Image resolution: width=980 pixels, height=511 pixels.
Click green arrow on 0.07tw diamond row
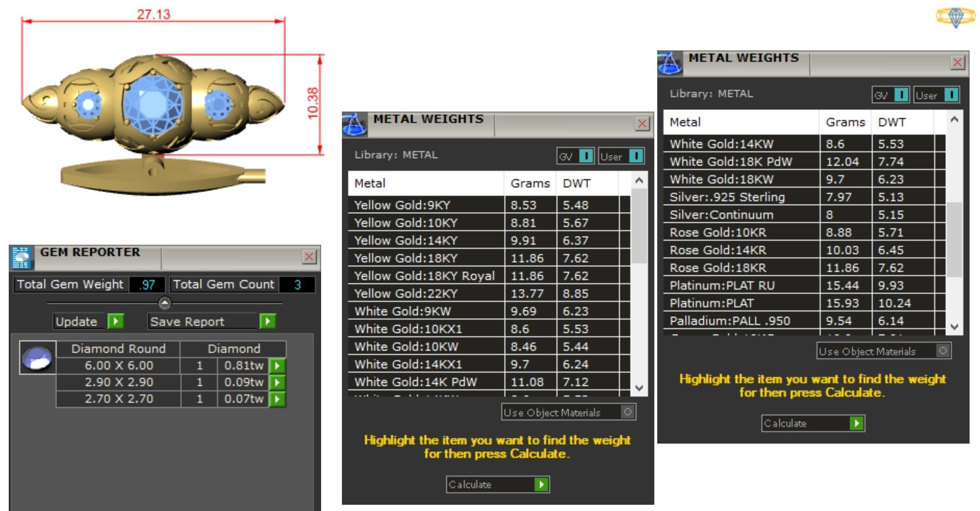point(277,399)
